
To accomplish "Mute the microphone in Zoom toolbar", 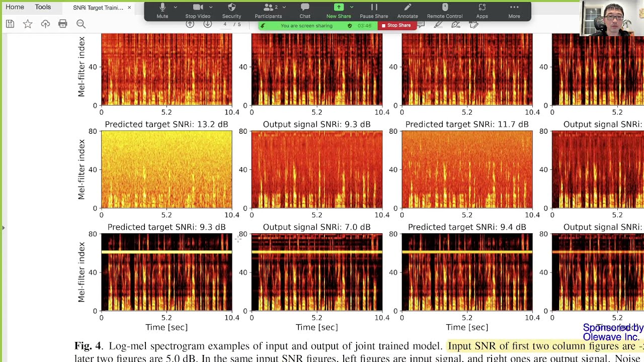I will tap(162, 11).
